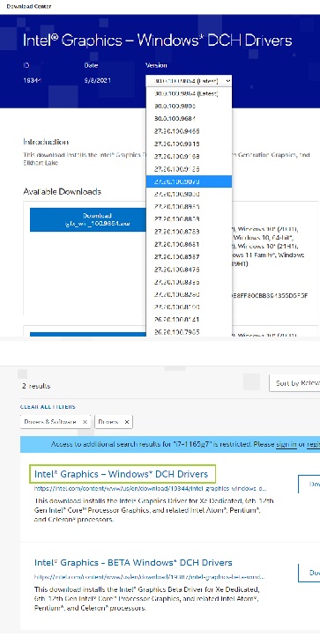Click the 2 results count text

(36, 386)
